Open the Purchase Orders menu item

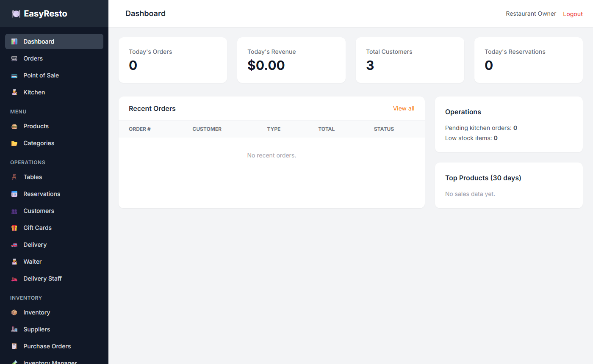click(54, 346)
